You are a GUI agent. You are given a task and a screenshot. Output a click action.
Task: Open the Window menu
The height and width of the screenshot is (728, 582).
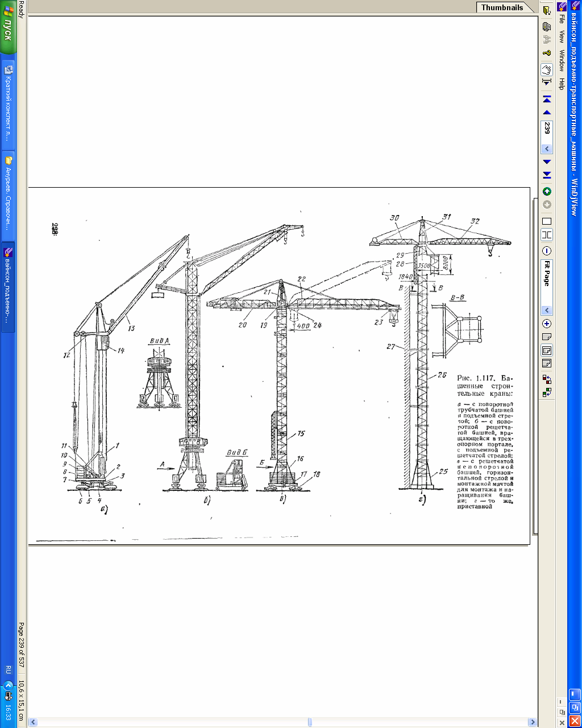coord(561,60)
